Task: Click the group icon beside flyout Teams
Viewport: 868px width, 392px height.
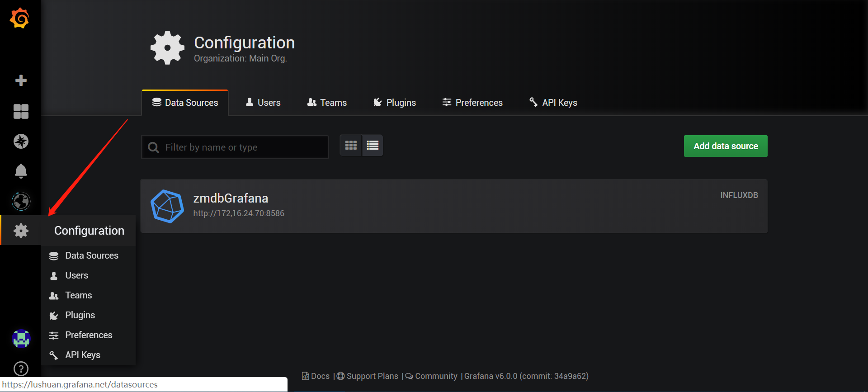Action: (x=54, y=296)
